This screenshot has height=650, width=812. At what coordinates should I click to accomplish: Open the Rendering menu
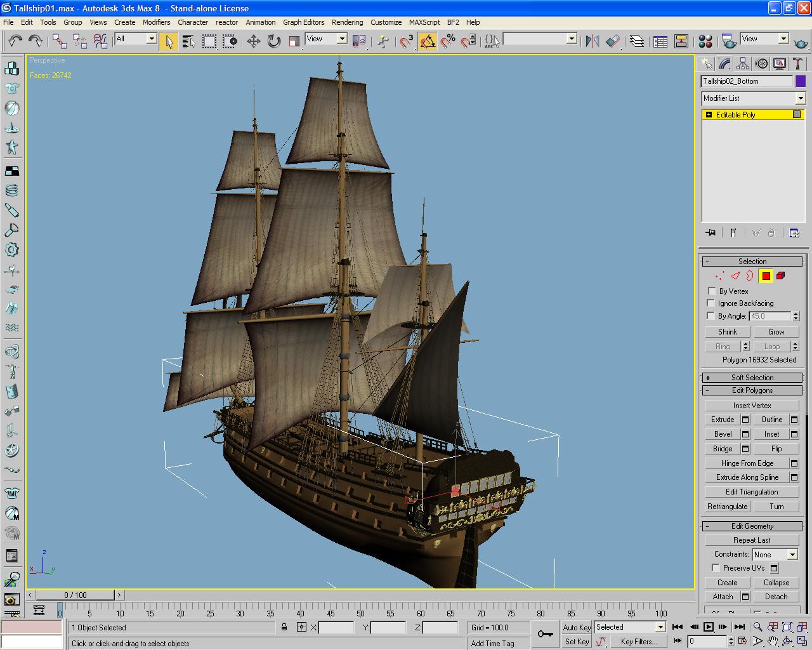347,22
